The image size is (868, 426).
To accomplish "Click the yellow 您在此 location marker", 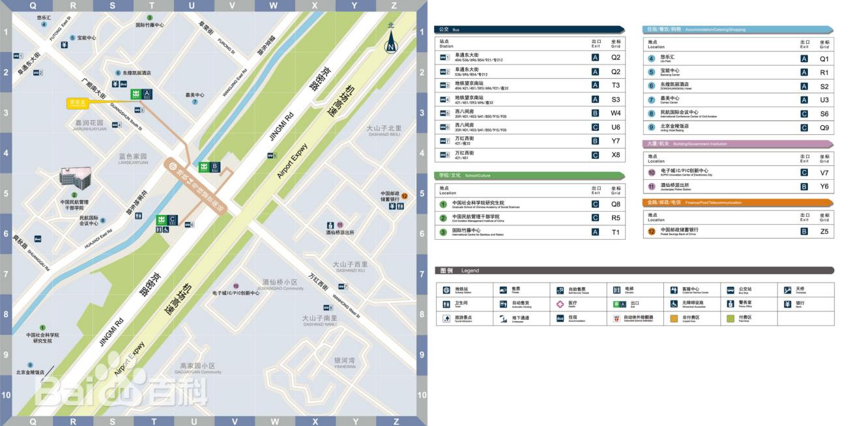I will (79, 103).
